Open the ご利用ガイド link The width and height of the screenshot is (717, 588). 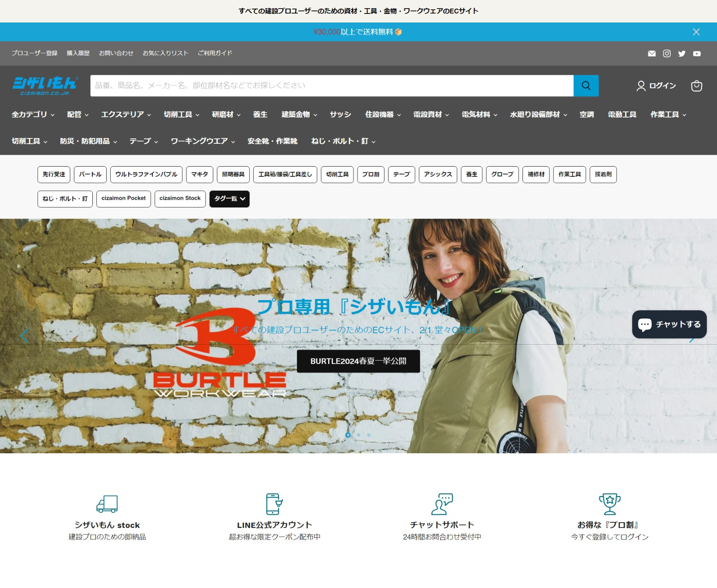click(215, 53)
